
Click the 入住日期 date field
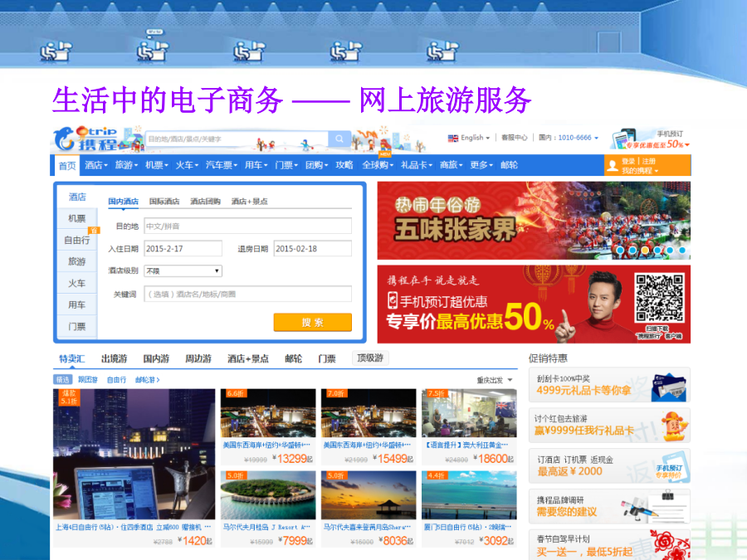click(x=183, y=249)
